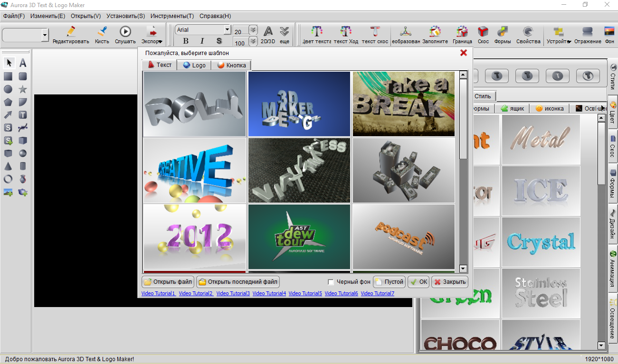This screenshot has height=364, width=618.
Task: Select the star shape tool
Action: 22,89
